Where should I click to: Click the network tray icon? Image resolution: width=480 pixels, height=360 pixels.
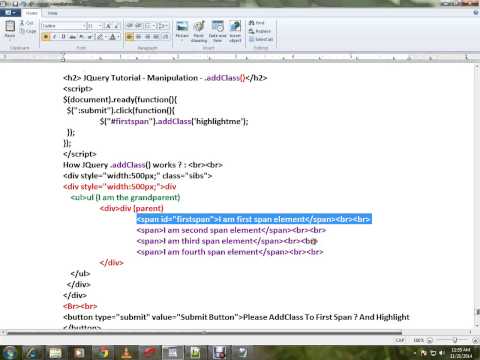click(433, 353)
